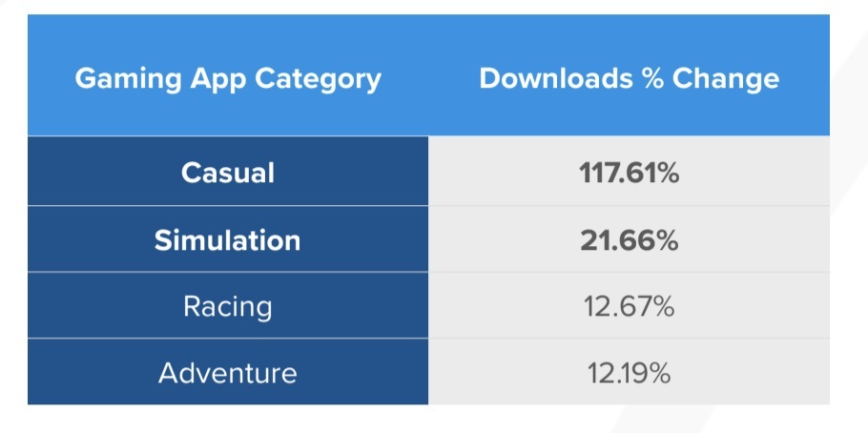
Task: Click the word Gaming in header
Action: pos(128,80)
